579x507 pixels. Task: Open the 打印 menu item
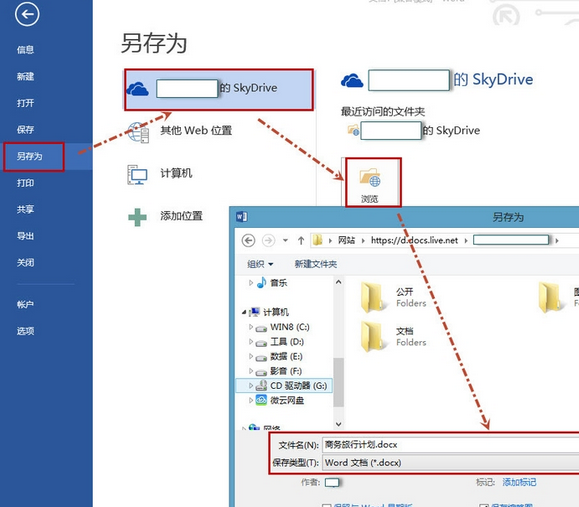(25, 183)
